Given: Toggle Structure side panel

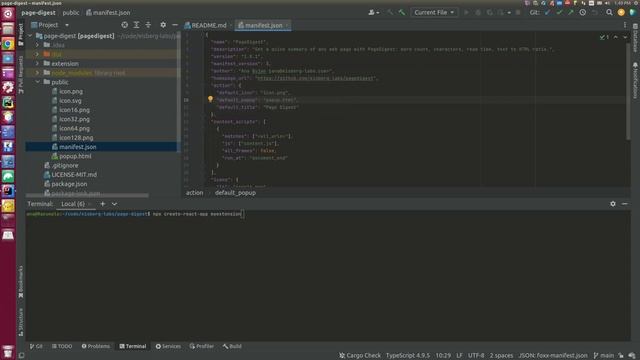Looking at the screenshot, I should coord(21,322).
